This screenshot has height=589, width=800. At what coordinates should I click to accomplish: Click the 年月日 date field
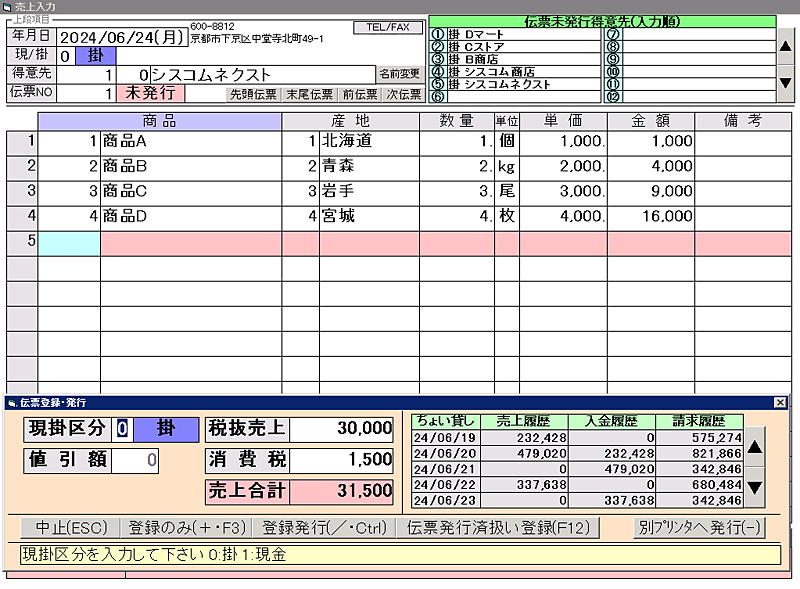[121, 37]
